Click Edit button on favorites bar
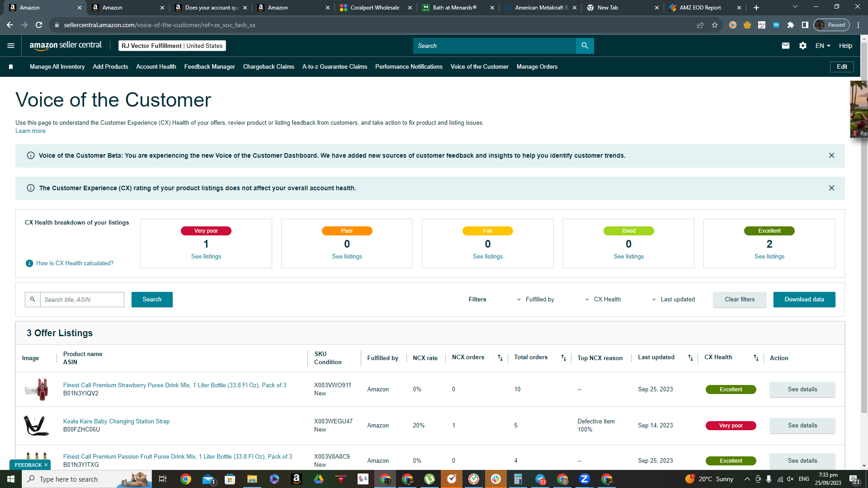This screenshot has height=488, width=868. point(842,67)
